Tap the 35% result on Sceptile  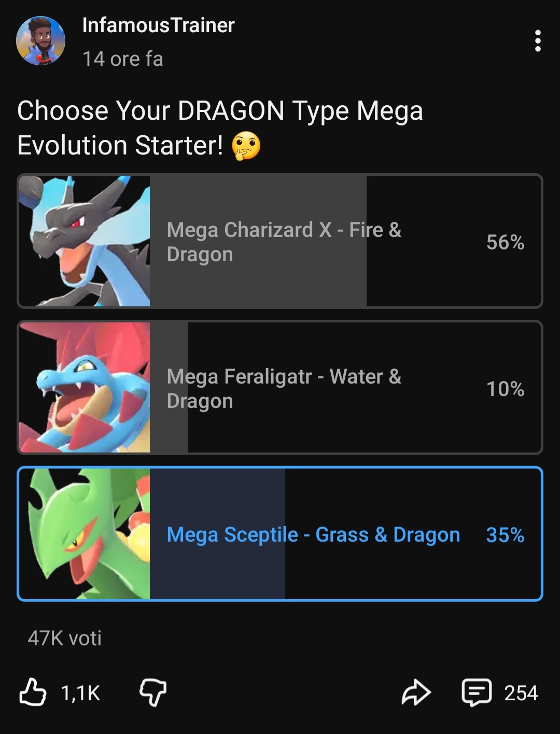click(505, 535)
